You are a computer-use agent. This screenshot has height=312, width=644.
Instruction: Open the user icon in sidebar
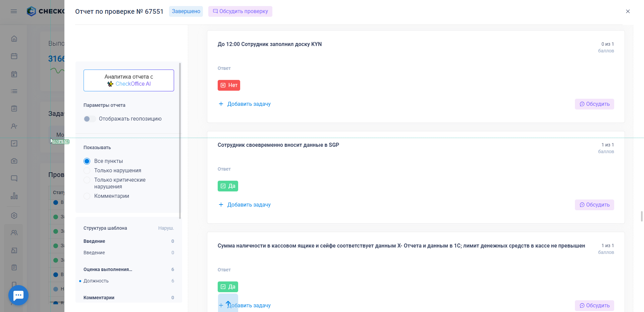[x=14, y=126]
